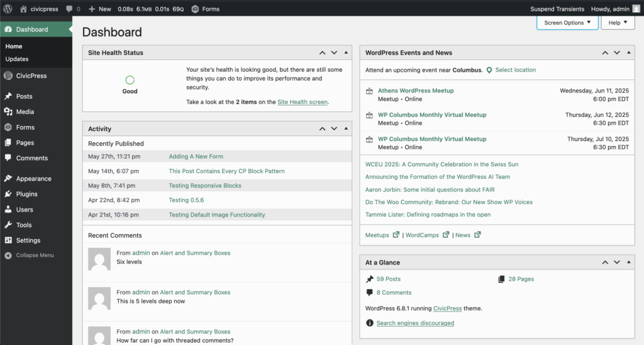Open the CivicPress theme link
This screenshot has height=345, width=644.
coord(447,308)
